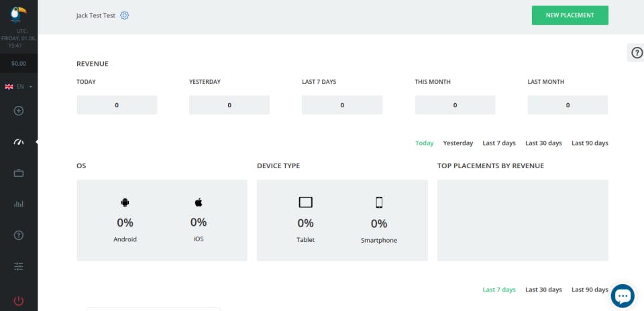644x311 pixels.
Task: Switch upper filter to Last 30 days
Action: tap(543, 143)
